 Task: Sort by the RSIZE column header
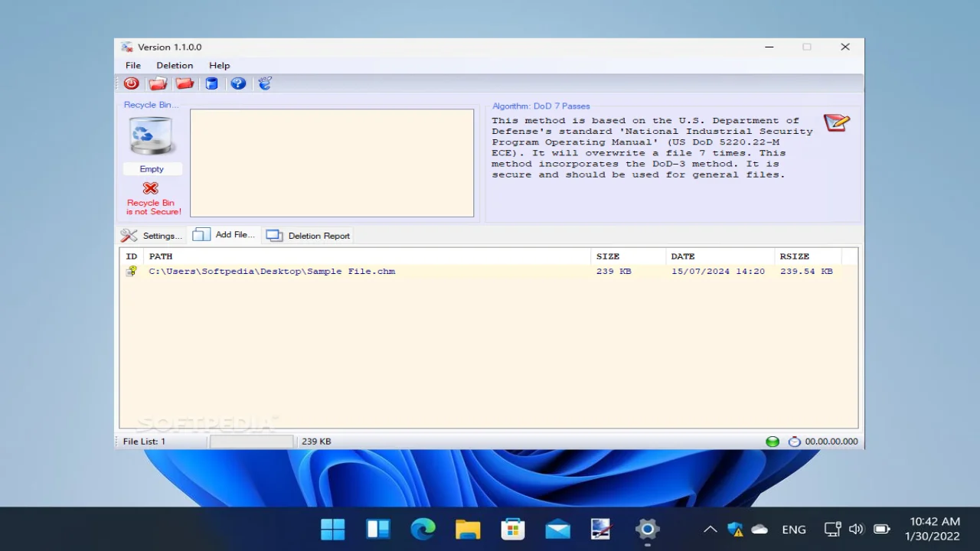point(808,256)
